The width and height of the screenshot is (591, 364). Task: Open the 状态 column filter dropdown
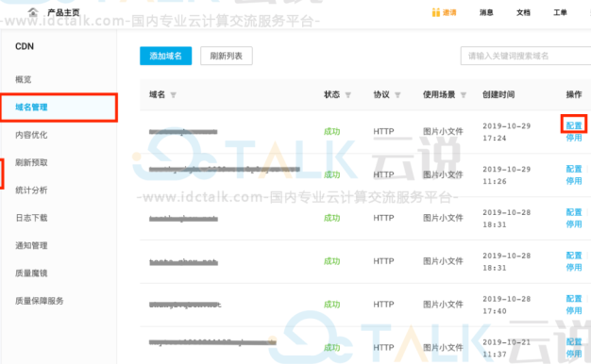coord(348,95)
